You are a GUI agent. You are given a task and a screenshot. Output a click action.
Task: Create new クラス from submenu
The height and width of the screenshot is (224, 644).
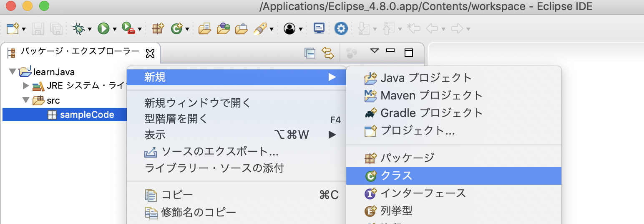[454, 176]
